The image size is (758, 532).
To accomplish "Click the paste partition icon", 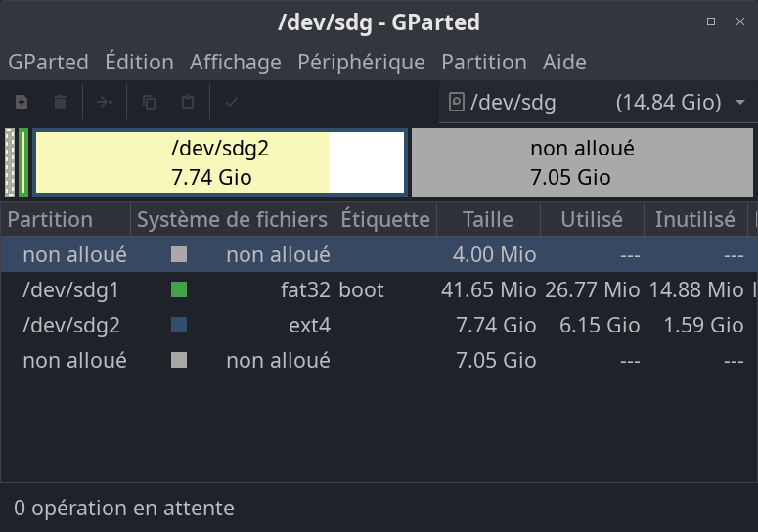I will coord(188,102).
